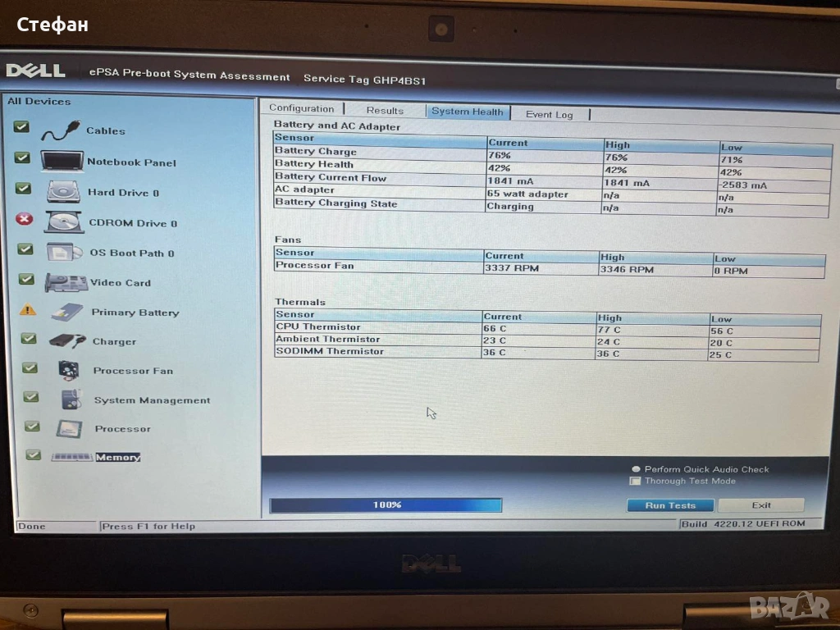Switch to the Configuration tab
Image resolution: width=840 pixels, height=630 pixels.
pos(302,108)
